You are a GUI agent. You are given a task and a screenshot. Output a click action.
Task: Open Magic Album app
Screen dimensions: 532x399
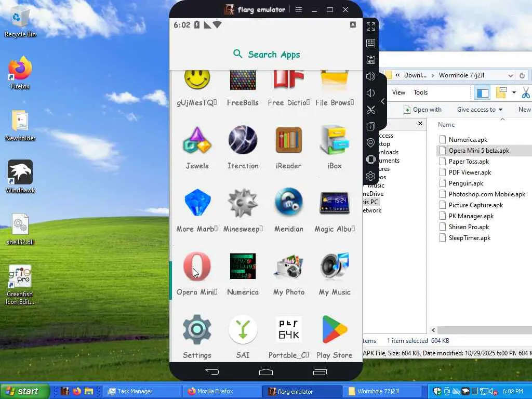(335, 211)
